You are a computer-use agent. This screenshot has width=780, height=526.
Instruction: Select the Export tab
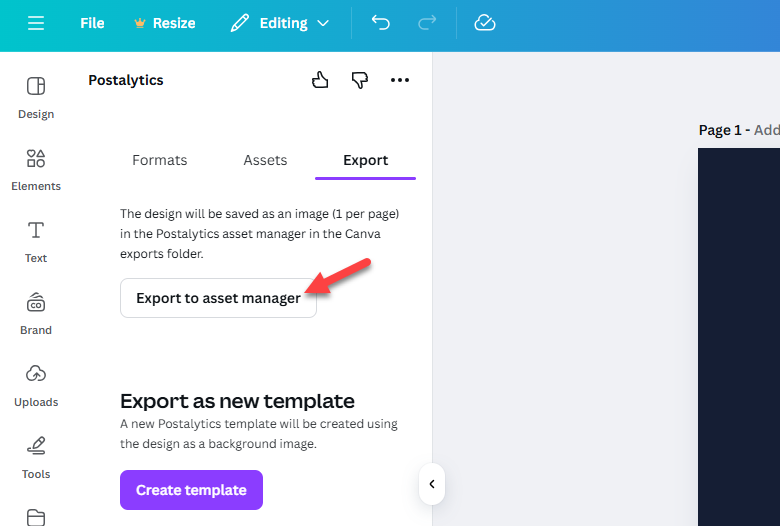[366, 160]
